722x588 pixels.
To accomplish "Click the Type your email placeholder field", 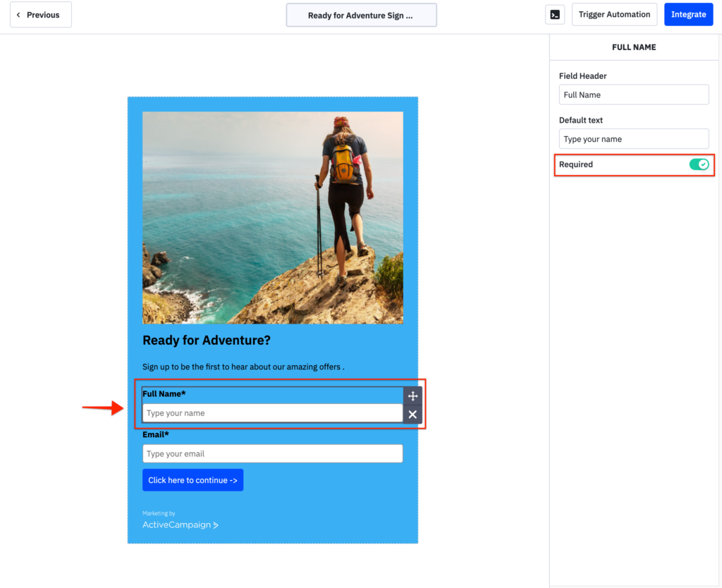I will [x=272, y=453].
